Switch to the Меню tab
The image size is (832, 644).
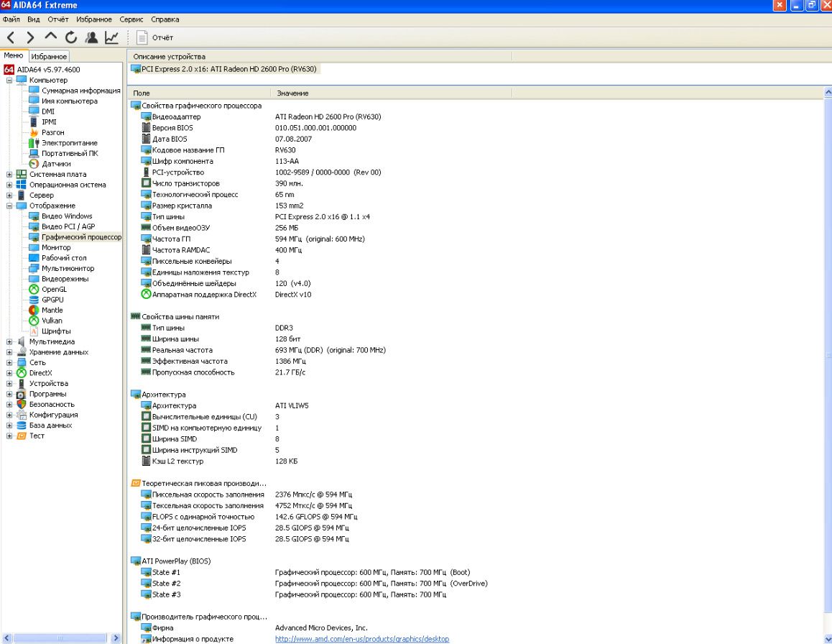pyautogui.click(x=14, y=55)
